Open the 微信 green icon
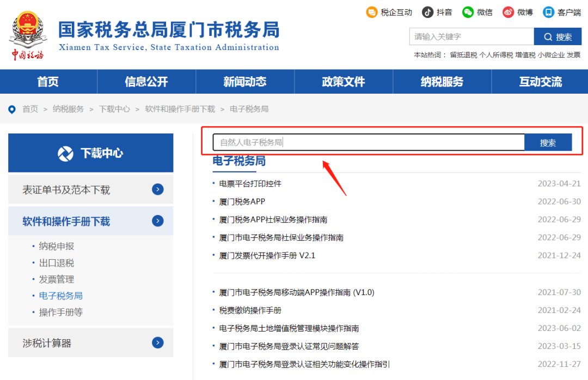588x380 pixels. (468, 13)
